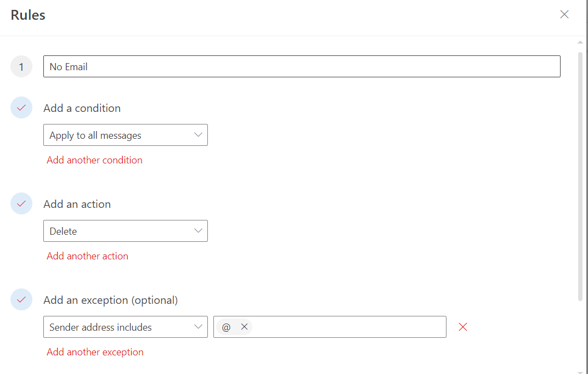Click the vertical scrollbar of the Rules pane
The image size is (588, 374).
point(580,176)
